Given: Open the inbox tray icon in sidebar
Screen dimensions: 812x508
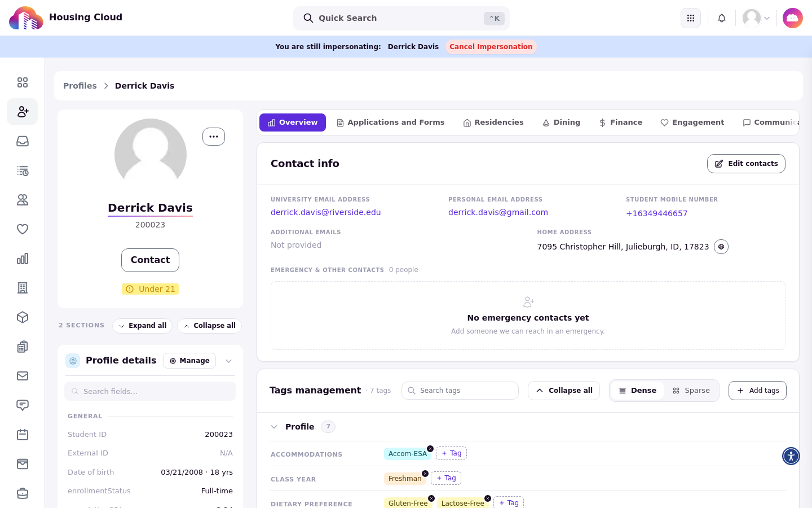Looking at the screenshot, I should 23,141.
